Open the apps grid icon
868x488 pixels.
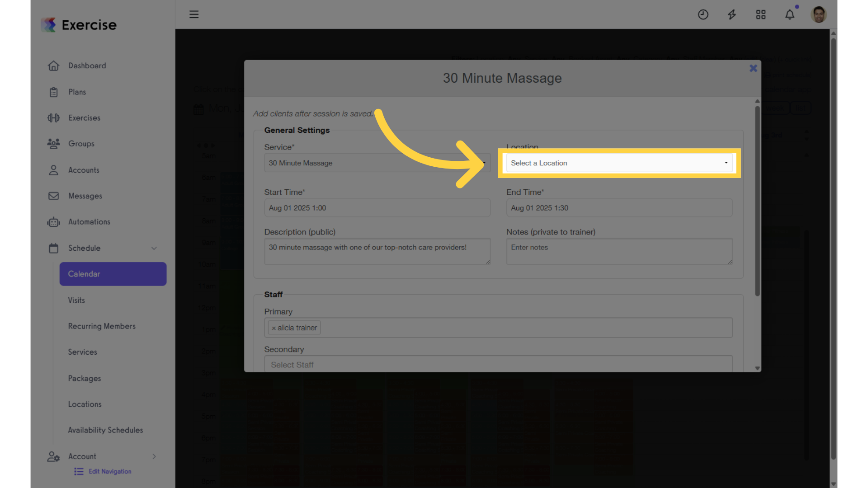[761, 14]
